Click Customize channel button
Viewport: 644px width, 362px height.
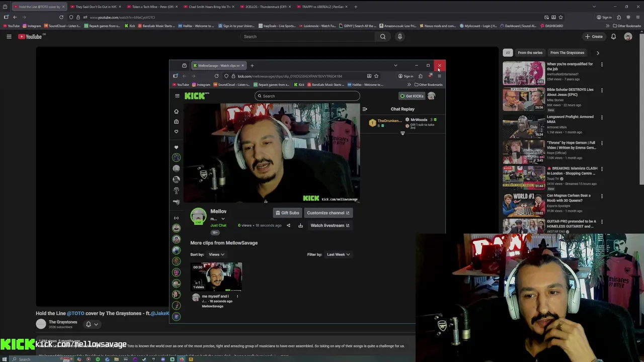coord(328,213)
